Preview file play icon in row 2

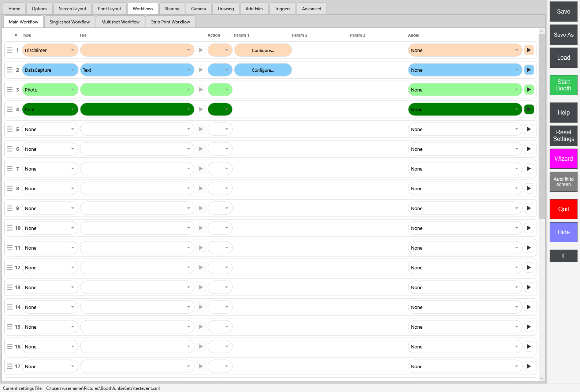[x=201, y=70]
